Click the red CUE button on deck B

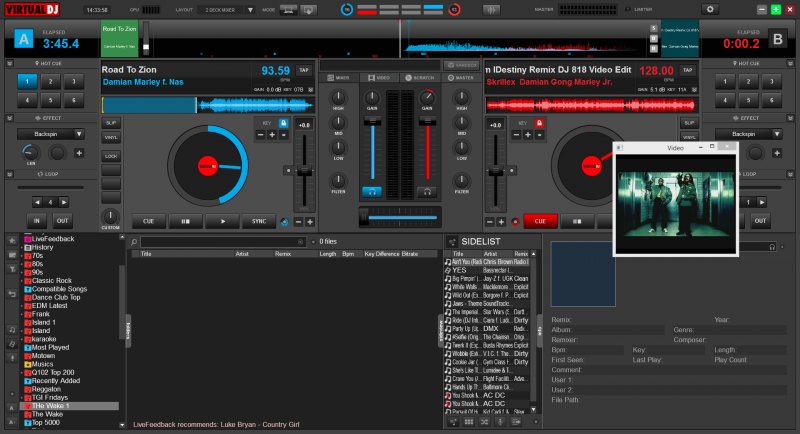(x=540, y=221)
